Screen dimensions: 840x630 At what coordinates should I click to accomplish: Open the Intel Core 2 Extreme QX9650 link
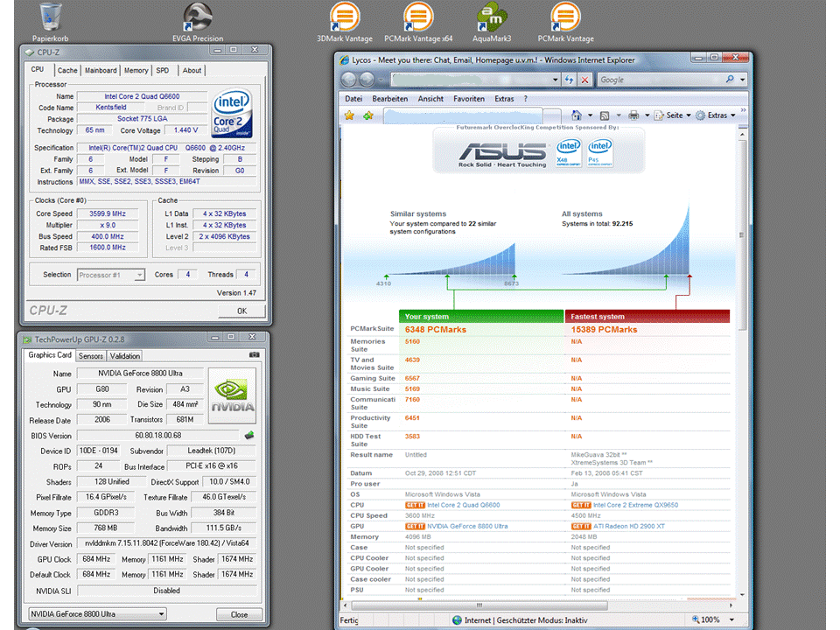pyautogui.click(x=635, y=505)
